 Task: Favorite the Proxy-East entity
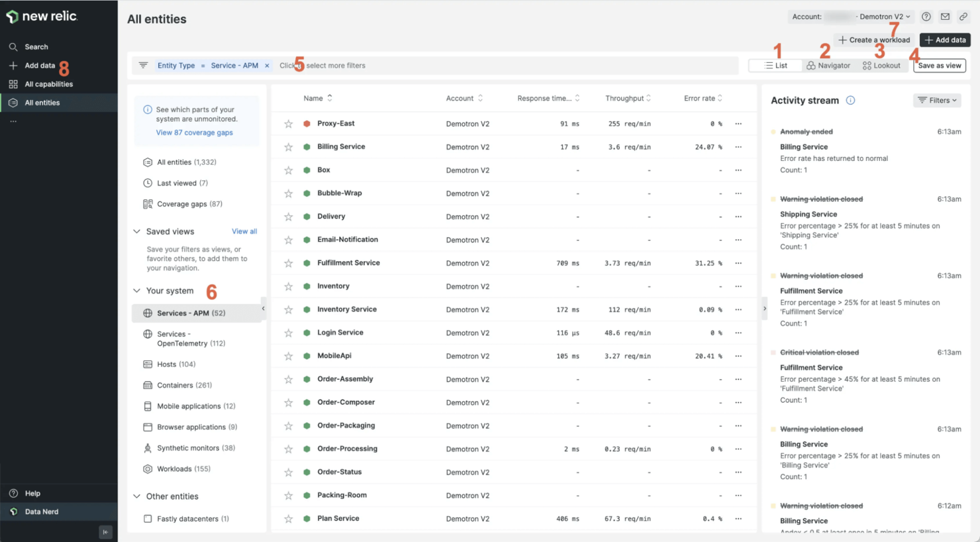click(288, 123)
